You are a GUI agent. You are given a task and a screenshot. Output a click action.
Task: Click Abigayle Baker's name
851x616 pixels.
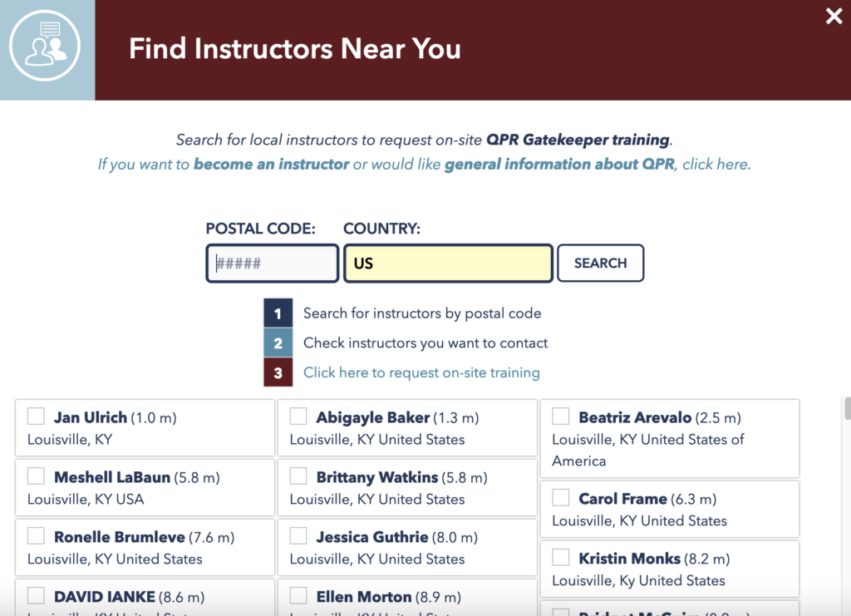coord(373,417)
